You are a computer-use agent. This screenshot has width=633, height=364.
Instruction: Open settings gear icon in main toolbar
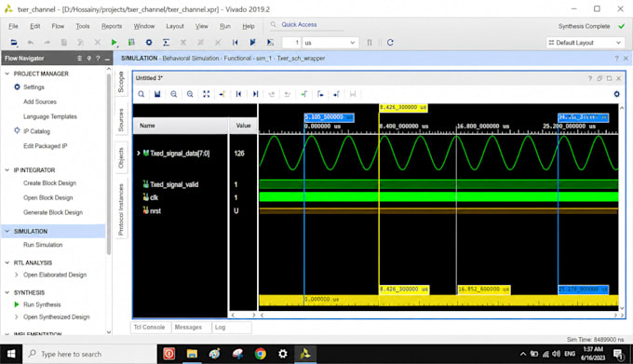coord(149,43)
